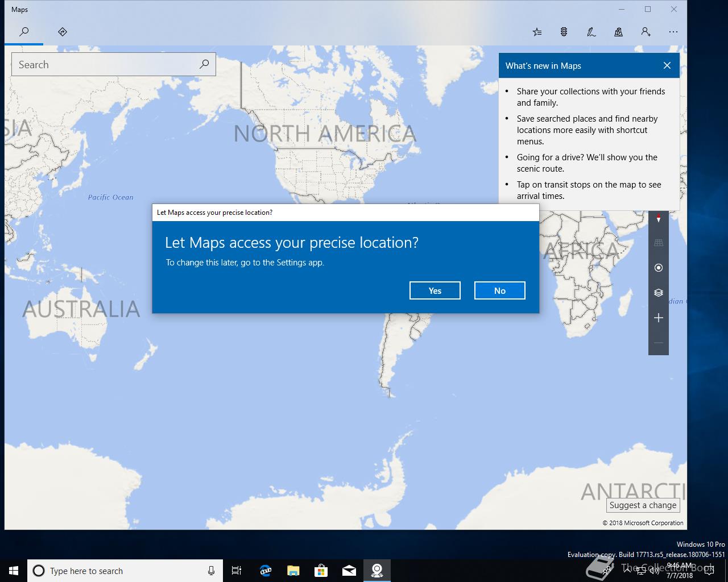Maximize the Maps window
Screen dimensions: 728x582
click(x=648, y=9)
